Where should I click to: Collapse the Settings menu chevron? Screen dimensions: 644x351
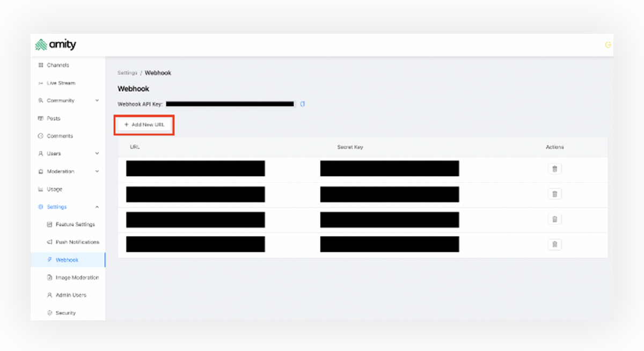point(97,207)
